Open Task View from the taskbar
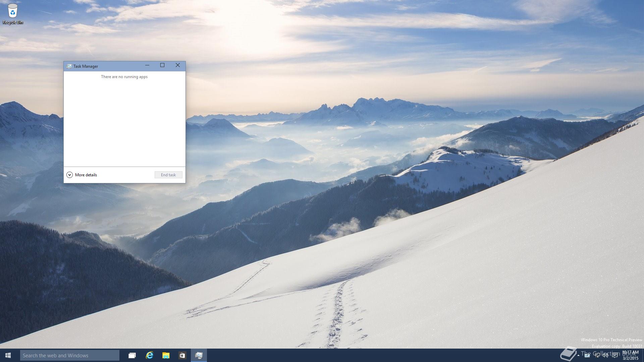 132,355
